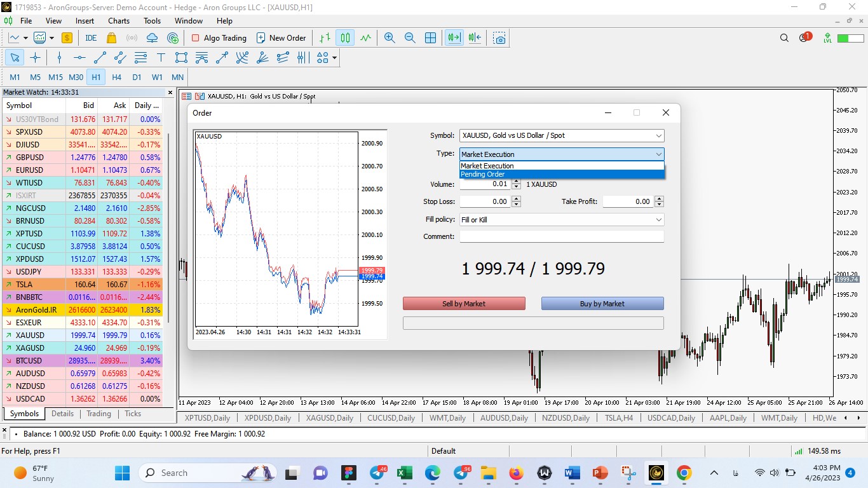Expand the indicators list dropdown arrow

pos(51,38)
